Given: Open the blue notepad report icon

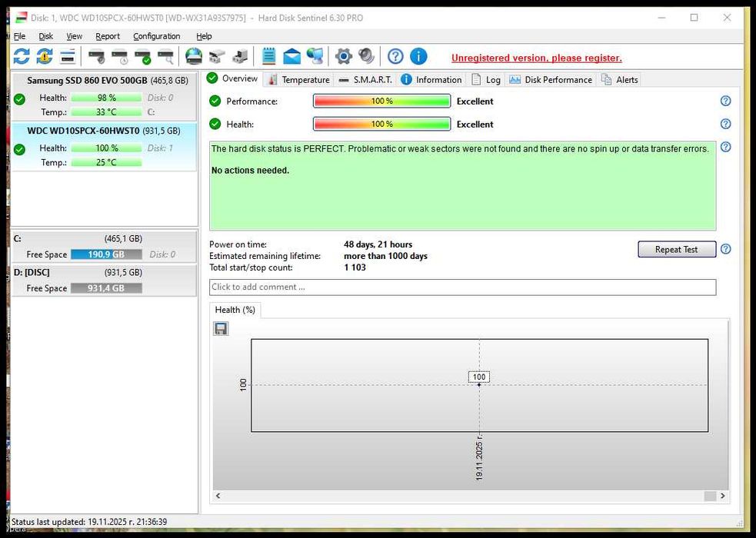Looking at the screenshot, I should [x=268, y=57].
